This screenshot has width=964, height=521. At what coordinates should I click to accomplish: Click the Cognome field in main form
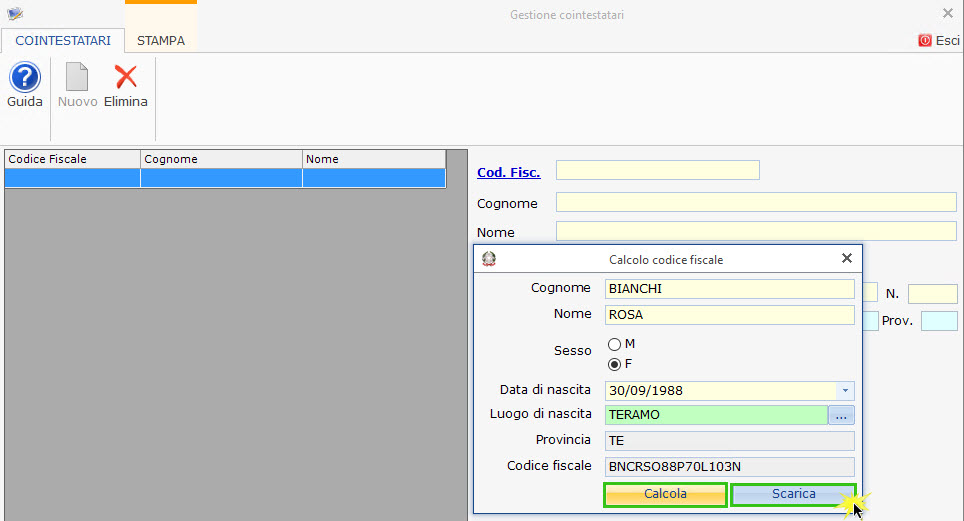coord(756,202)
